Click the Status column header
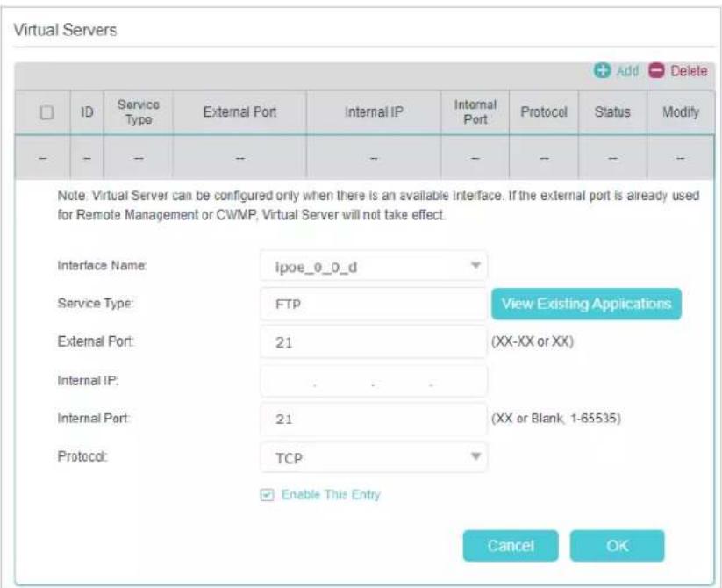 click(x=612, y=111)
